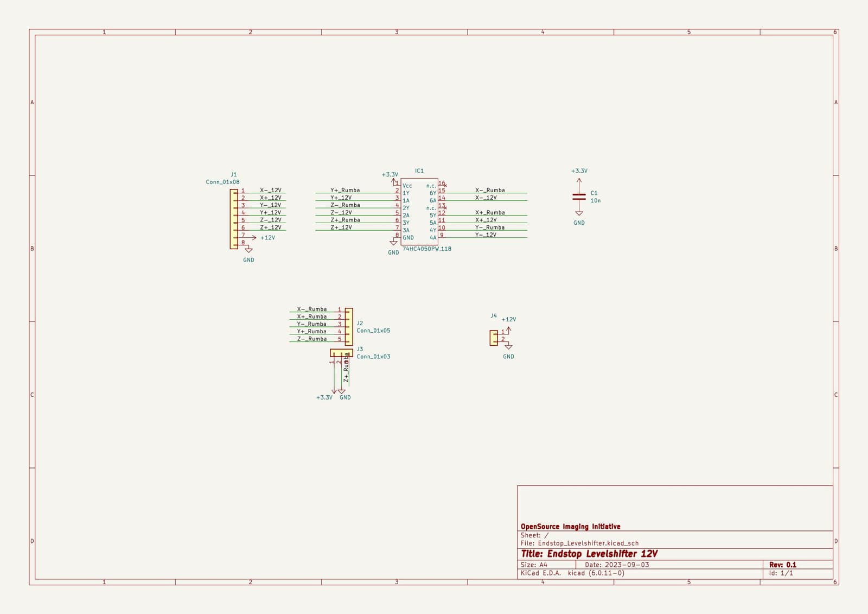This screenshot has height=614, width=868.
Task: Select the Z-_Rumba label at J2 pin 5
Action: [x=311, y=338]
